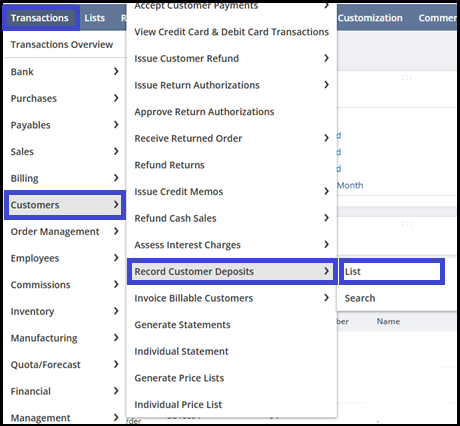
Task: Click the Customization tab
Action: [370, 18]
